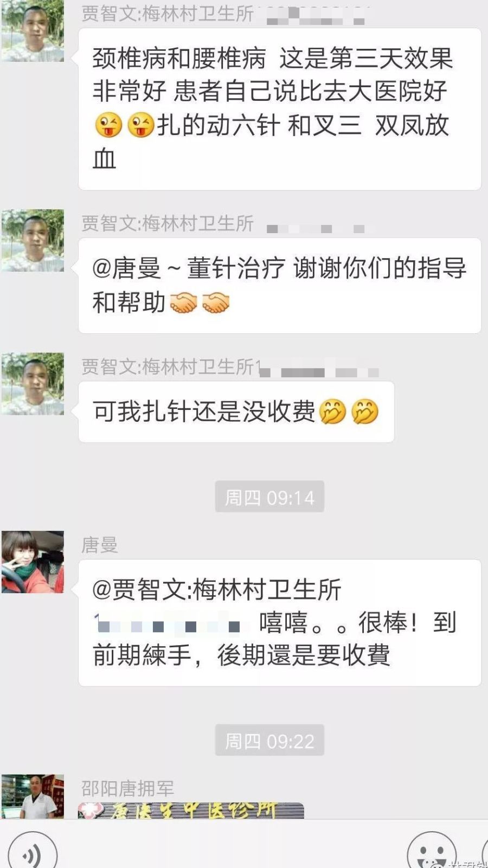Select the 可我扎针还是没收费 message bubble
488x868 pixels.
coord(236,412)
